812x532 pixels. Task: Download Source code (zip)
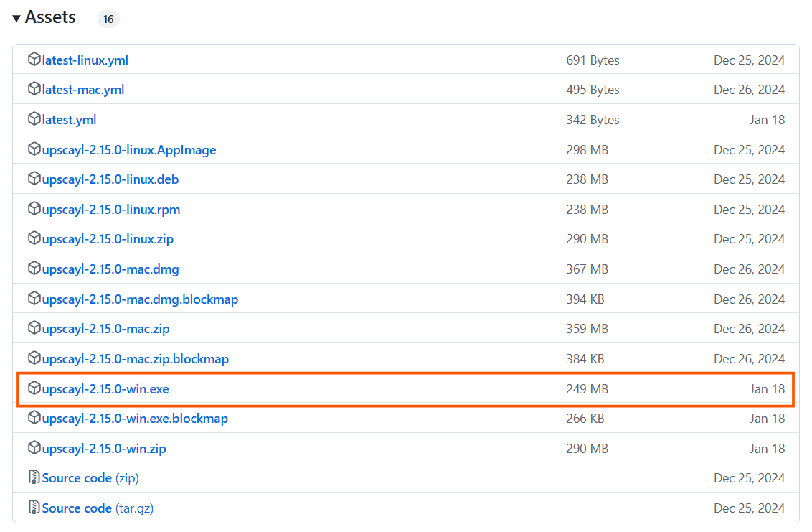tap(90, 478)
